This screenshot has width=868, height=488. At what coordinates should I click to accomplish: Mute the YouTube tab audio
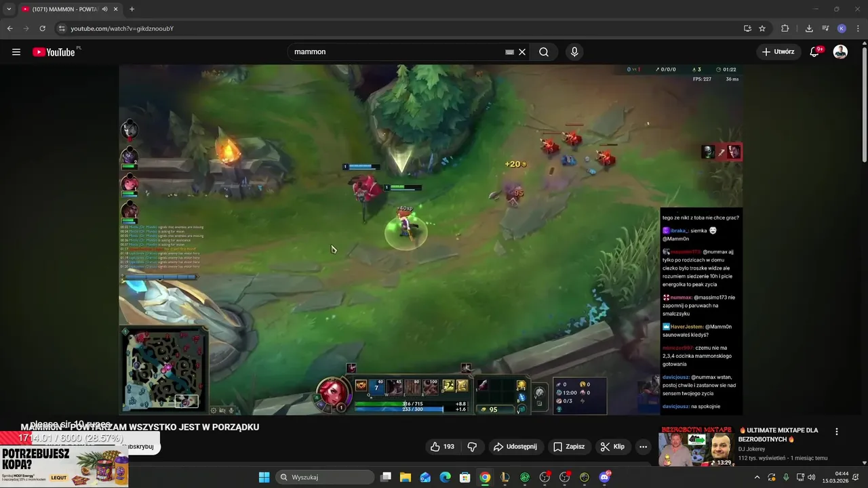(104, 9)
